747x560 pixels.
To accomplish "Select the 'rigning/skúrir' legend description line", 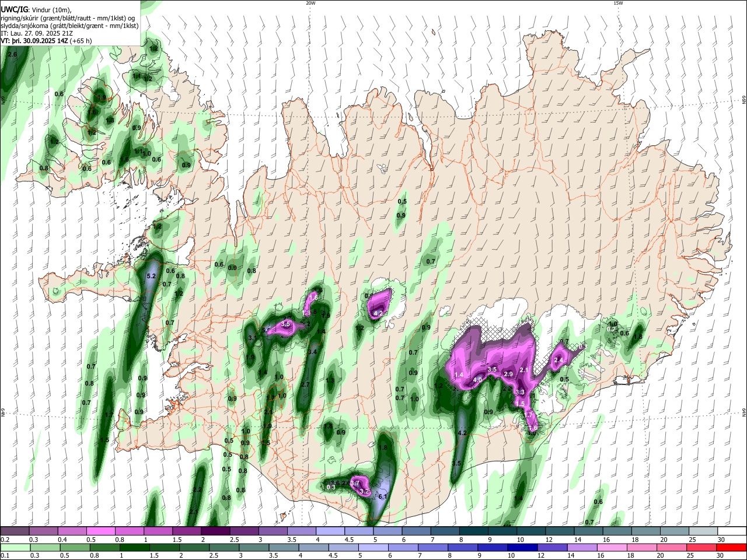I will tap(68, 18).
